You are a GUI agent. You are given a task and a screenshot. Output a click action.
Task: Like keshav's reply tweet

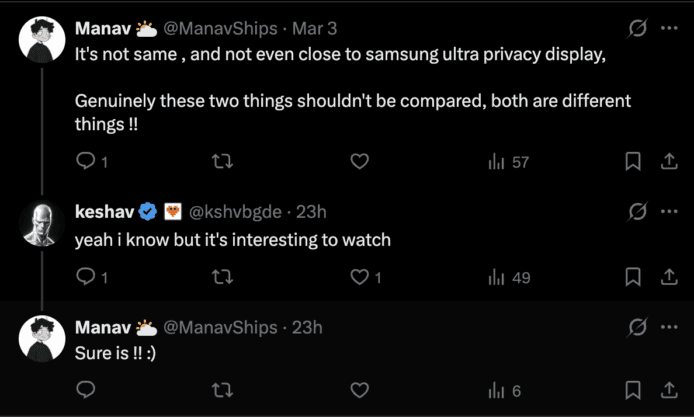click(x=360, y=277)
